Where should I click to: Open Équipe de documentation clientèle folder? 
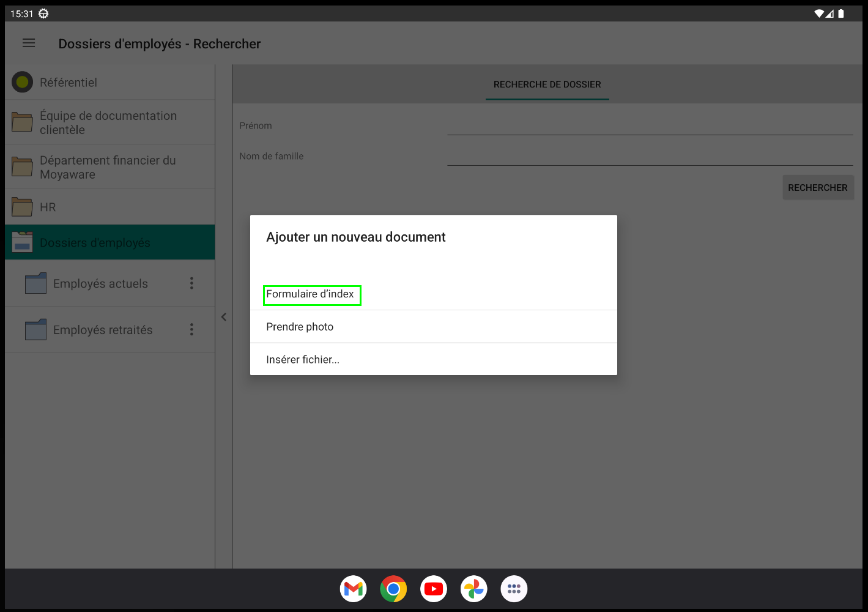(110, 122)
